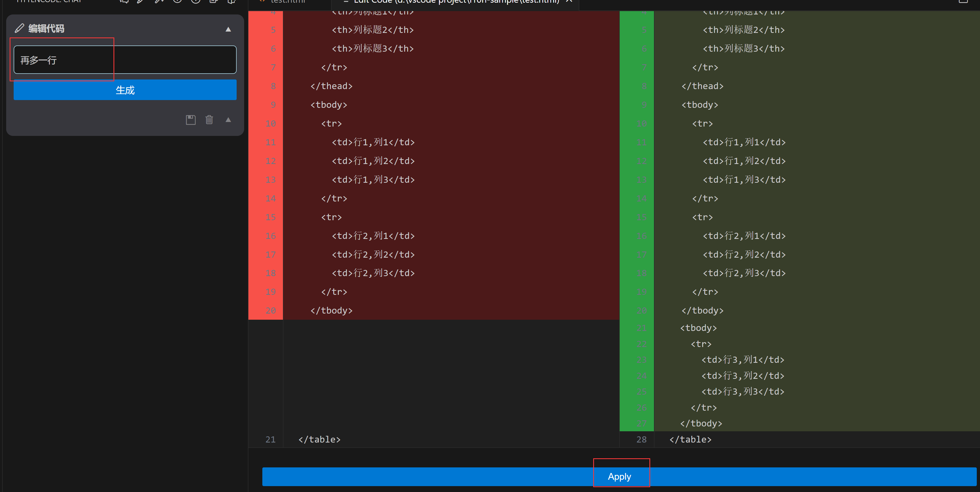
Task: Save the edit using the floppy disk icon
Action: coord(191,120)
